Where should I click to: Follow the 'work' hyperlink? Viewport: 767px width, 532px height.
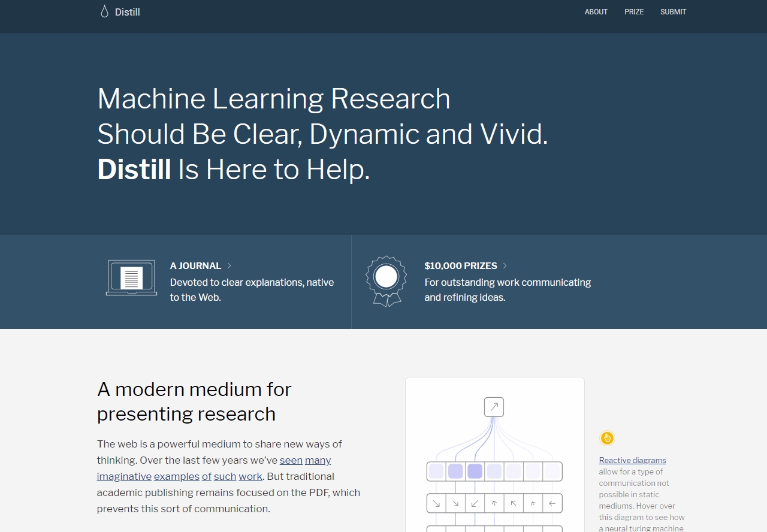pos(250,476)
